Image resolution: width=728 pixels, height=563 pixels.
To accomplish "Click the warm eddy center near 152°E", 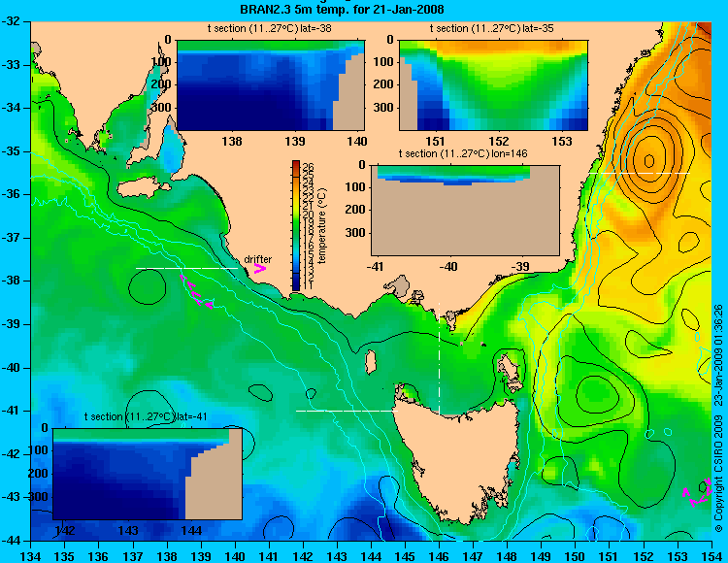I will coord(649,160).
